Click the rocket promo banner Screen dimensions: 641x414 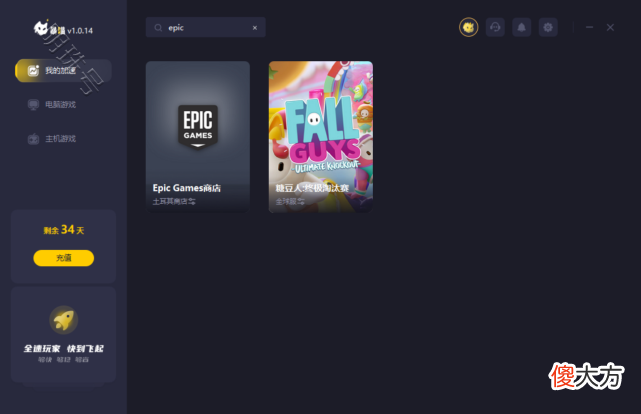click(x=63, y=334)
